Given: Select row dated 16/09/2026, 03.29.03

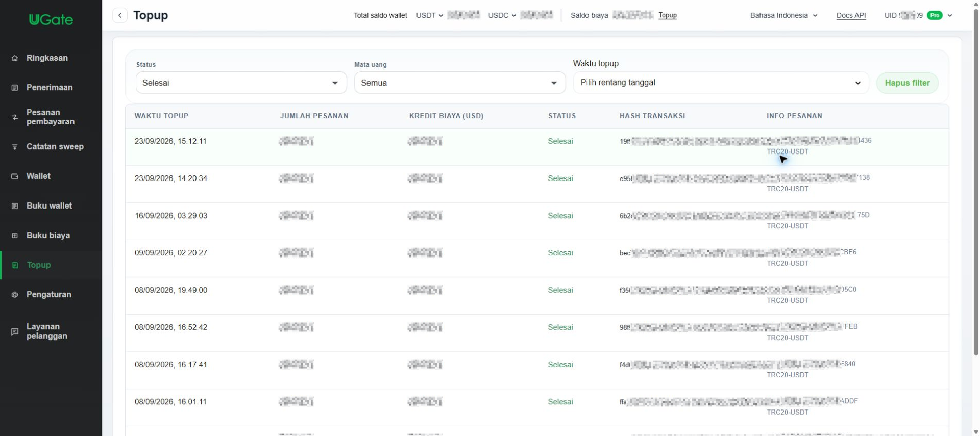Looking at the screenshot, I should [537, 221].
